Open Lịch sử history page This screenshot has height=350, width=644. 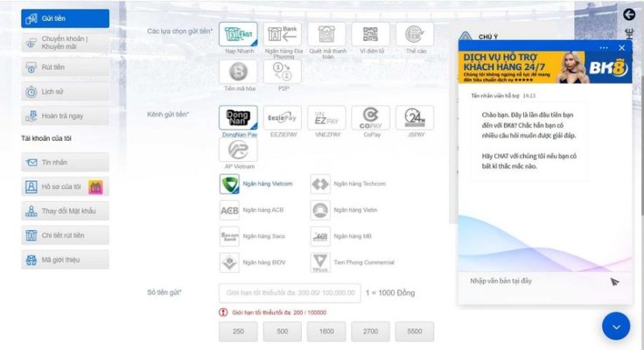66,92
